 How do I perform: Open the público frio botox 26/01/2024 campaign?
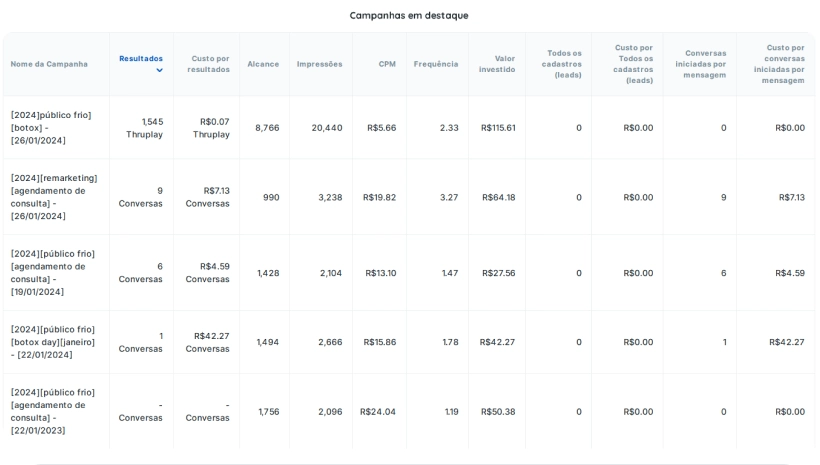(x=51, y=128)
